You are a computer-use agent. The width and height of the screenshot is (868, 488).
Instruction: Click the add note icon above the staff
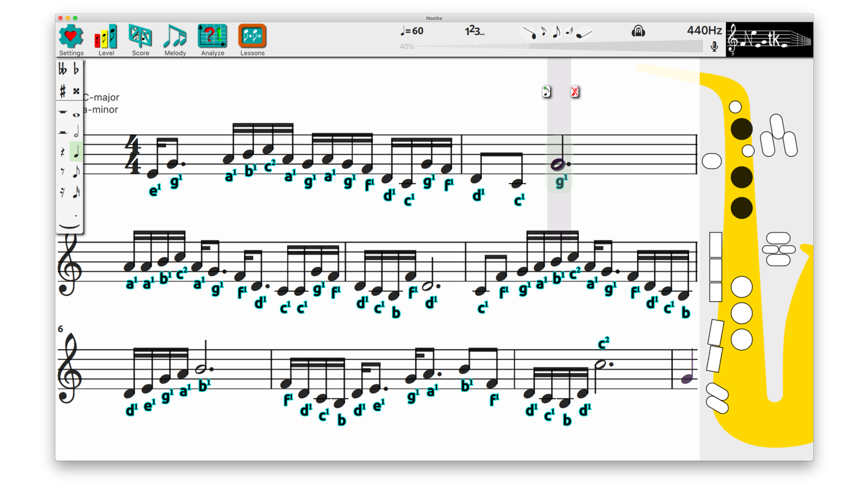click(x=546, y=91)
